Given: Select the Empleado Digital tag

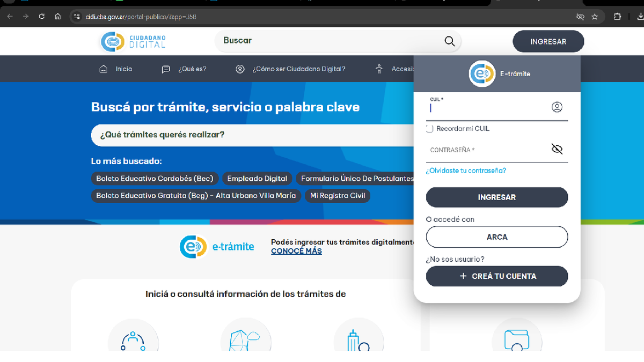Looking at the screenshot, I should click(x=257, y=179).
